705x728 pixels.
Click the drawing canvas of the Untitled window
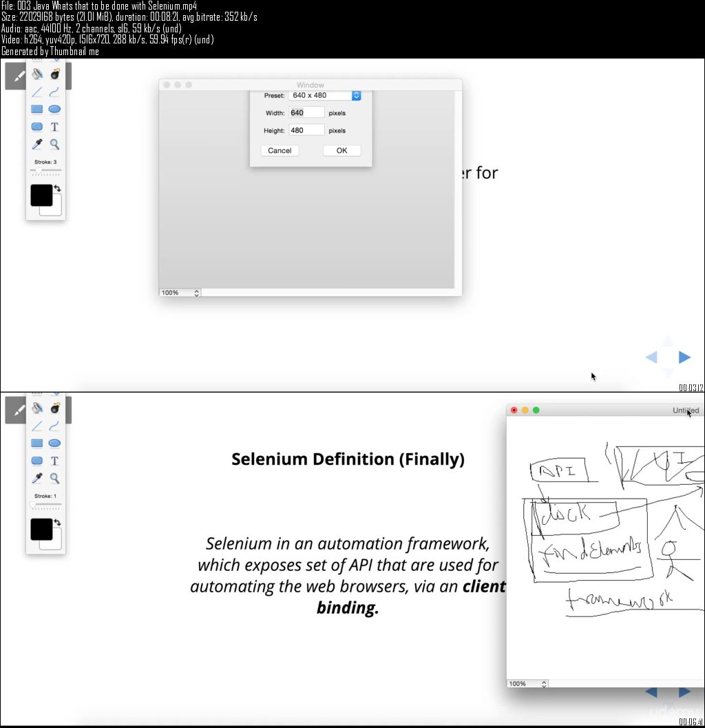pos(605,548)
